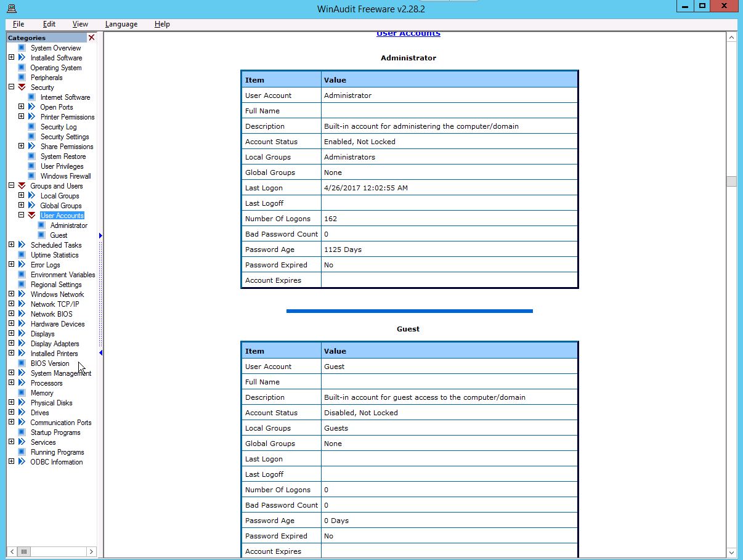This screenshot has width=743, height=560.
Task: Collapse the Groups and Users node
Action: [11, 186]
